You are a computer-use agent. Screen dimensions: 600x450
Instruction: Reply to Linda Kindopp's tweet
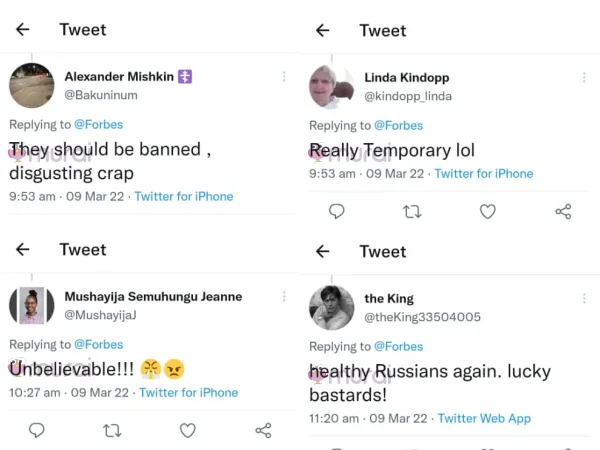coord(337,211)
